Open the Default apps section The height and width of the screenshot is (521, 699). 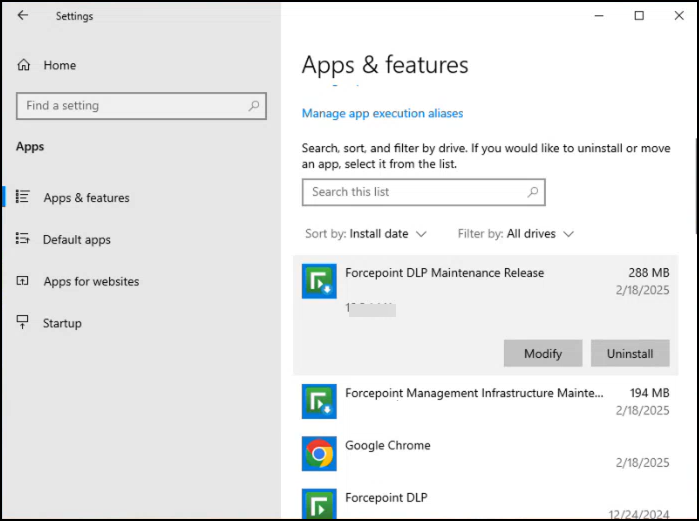click(77, 240)
